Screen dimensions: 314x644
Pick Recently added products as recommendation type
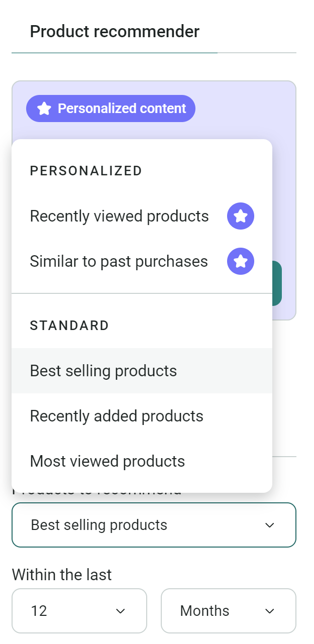point(117,416)
